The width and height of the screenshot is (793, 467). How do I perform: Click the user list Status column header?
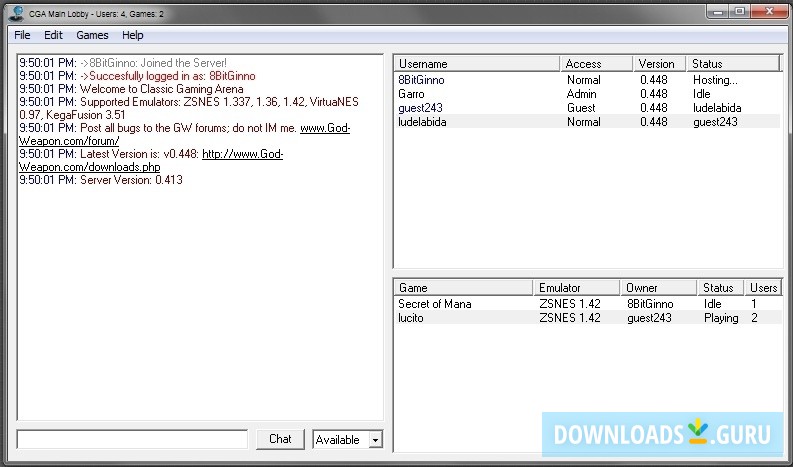click(733, 64)
